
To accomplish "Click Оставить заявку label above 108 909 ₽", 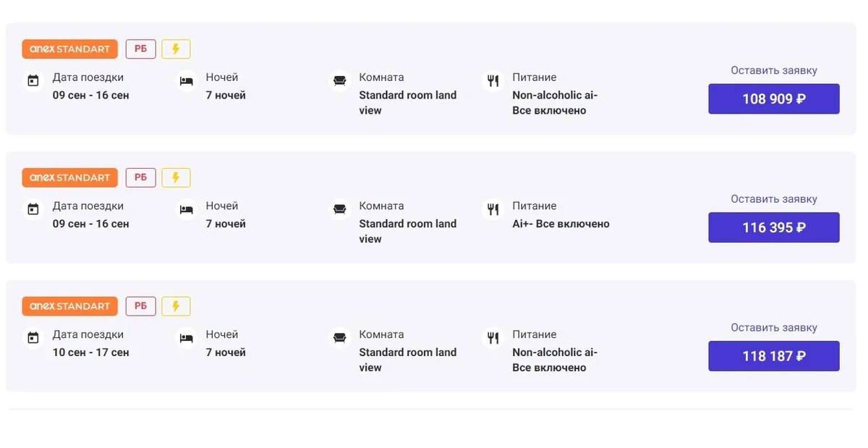I will coord(773,70).
